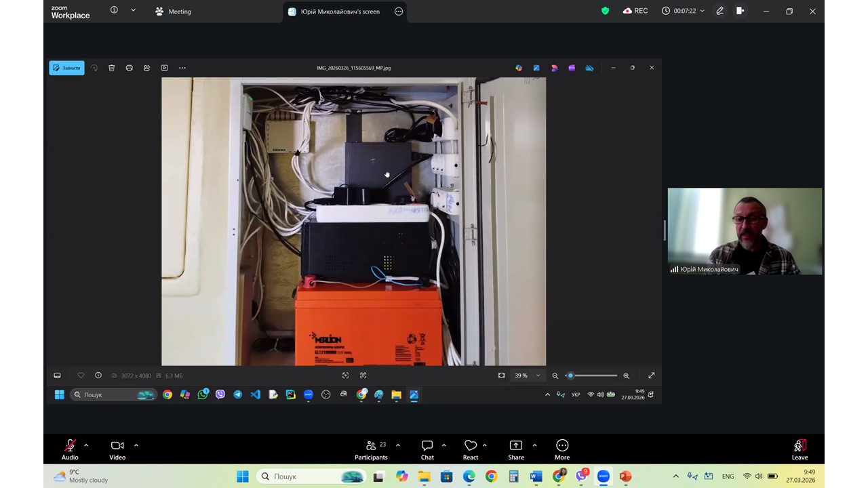Open options for Юрій Миколайович's screen tab
The image size is (868, 488).
click(399, 12)
